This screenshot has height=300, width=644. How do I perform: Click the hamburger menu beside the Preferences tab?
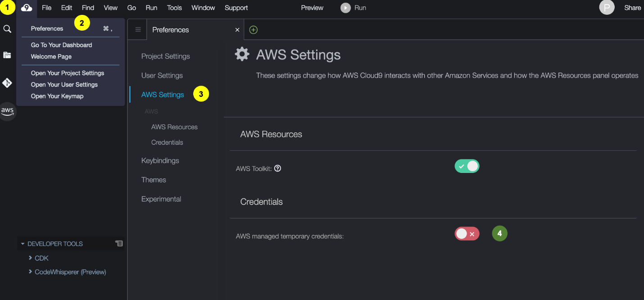137,29
